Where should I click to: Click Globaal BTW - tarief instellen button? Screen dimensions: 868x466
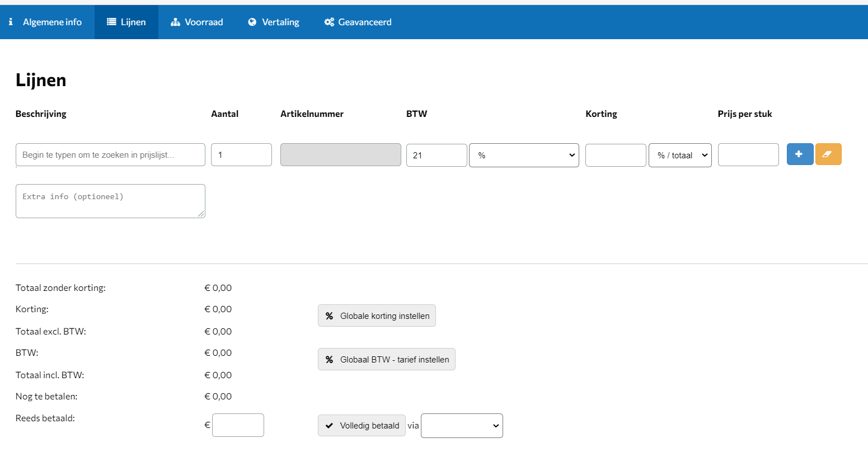pyautogui.click(x=386, y=360)
